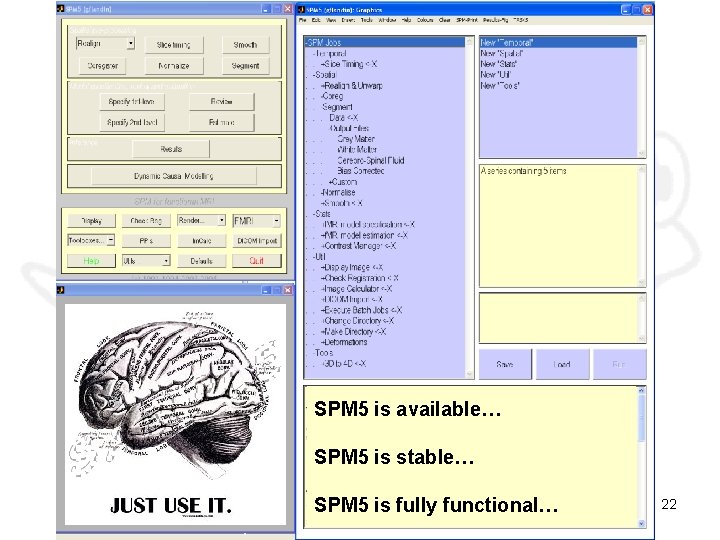The image size is (720, 540).
Task: Open File menu in Graphics window
Action: (303, 20)
